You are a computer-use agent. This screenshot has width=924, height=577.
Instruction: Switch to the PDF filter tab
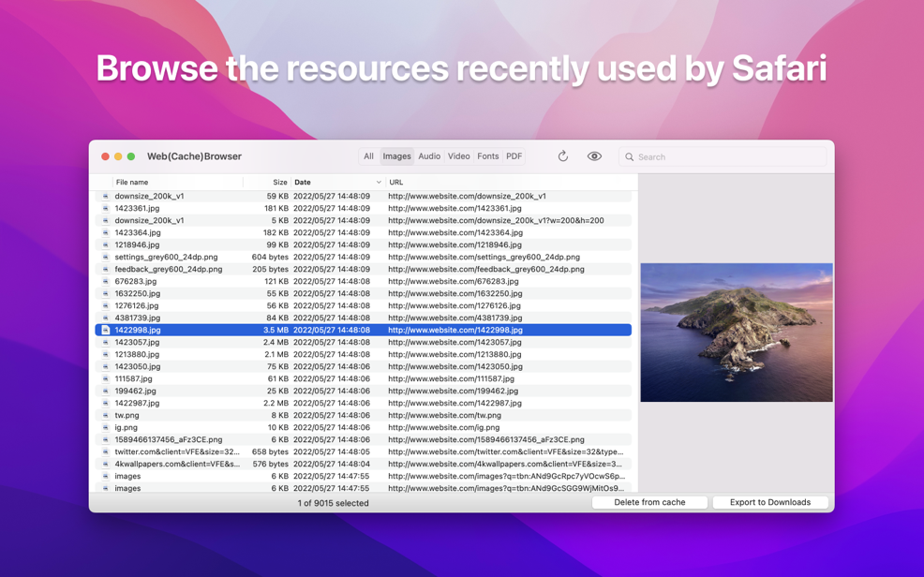514,156
